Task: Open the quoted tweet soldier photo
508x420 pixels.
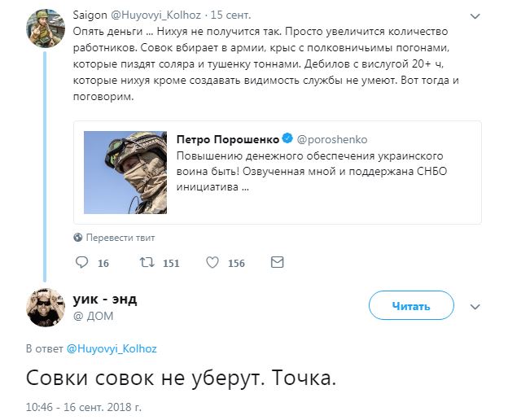Action: click(x=125, y=173)
